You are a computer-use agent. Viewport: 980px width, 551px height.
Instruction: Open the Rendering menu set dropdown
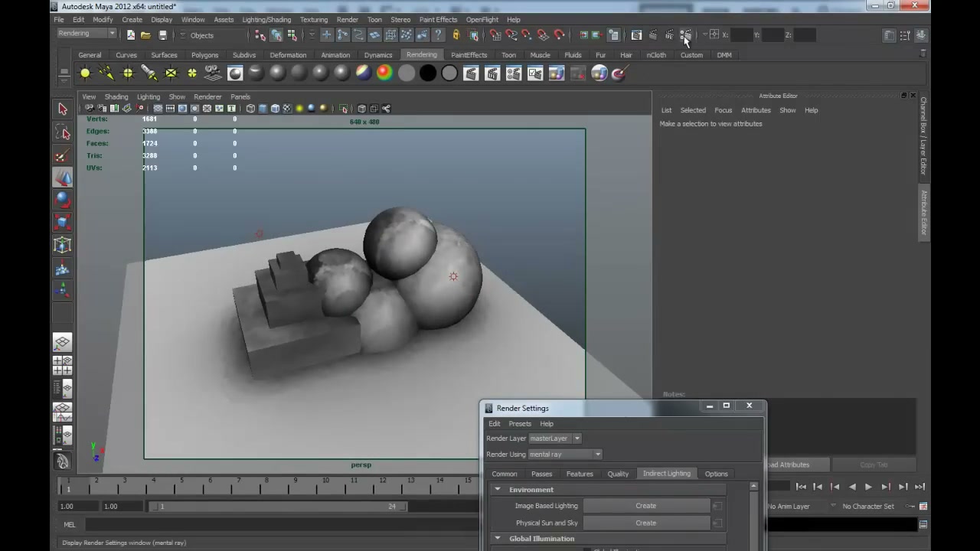[x=87, y=34]
